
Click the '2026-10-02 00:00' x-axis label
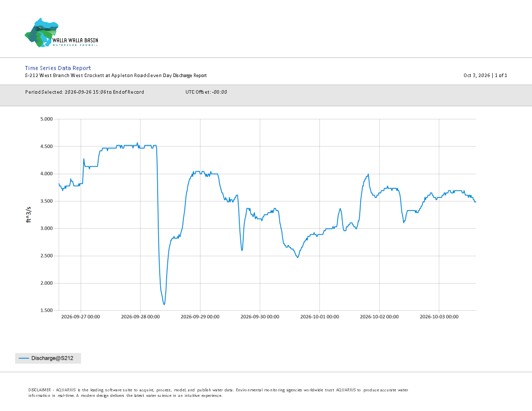[x=379, y=317]
